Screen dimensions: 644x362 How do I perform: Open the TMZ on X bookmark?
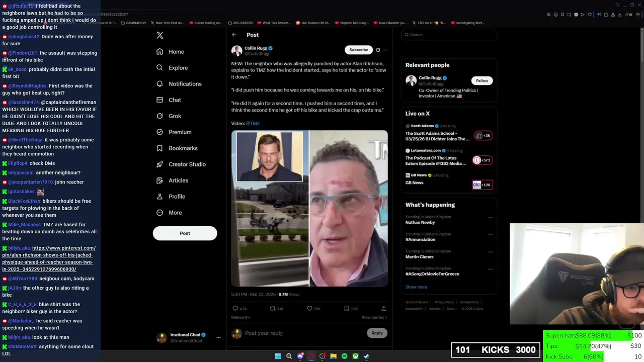tap(429, 23)
